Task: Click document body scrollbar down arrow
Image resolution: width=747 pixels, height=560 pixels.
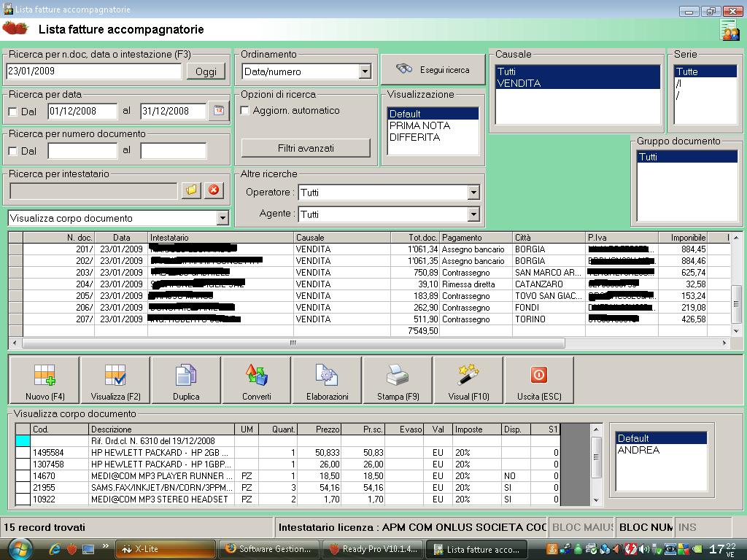Action: (x=596, y=500)
